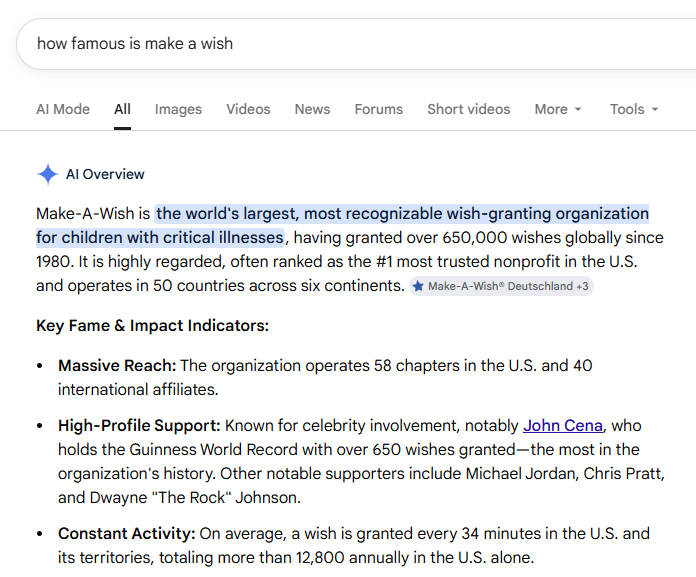Click the "Constant Activity:" bullet label

(127, 534)
